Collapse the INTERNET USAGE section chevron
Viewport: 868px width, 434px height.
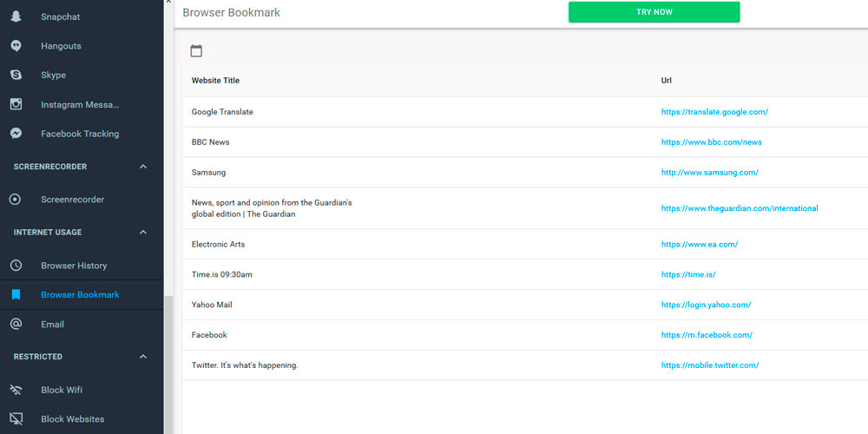143,233
